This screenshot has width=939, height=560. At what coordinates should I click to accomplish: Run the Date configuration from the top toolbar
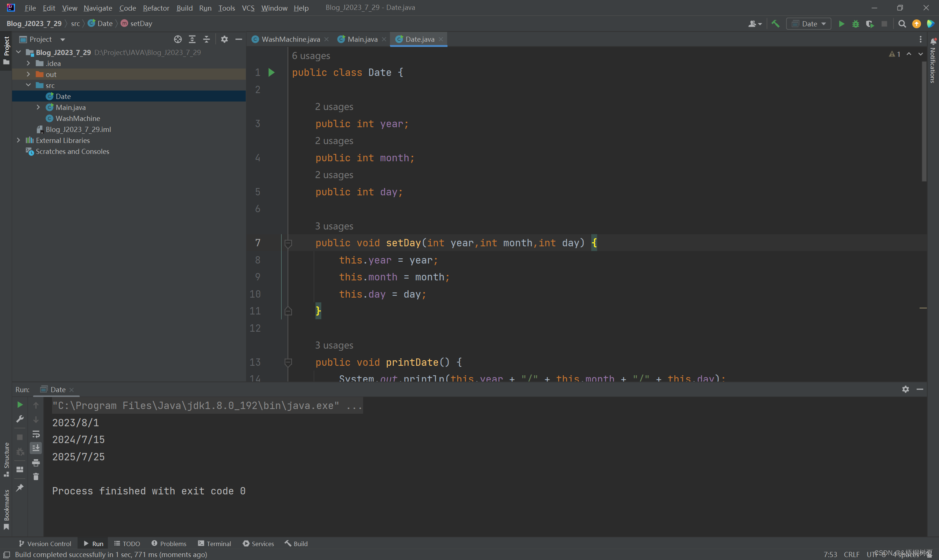point(841,24)
